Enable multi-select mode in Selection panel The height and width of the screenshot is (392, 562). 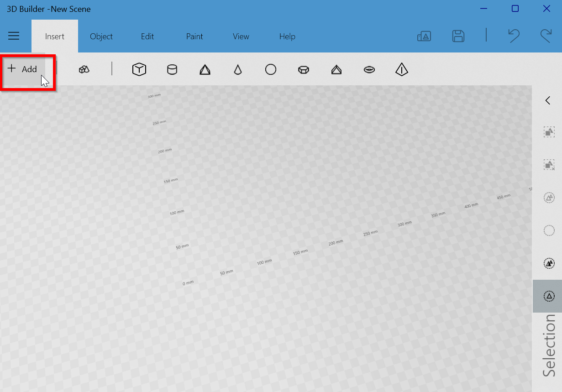pos(549,263)
